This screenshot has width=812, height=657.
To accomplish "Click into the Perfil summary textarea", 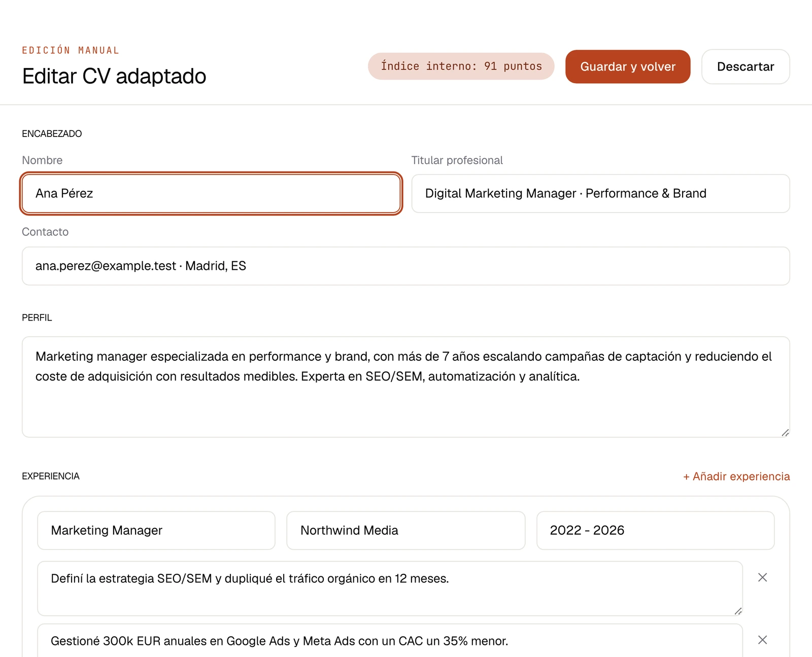I will tap(406, 387).
